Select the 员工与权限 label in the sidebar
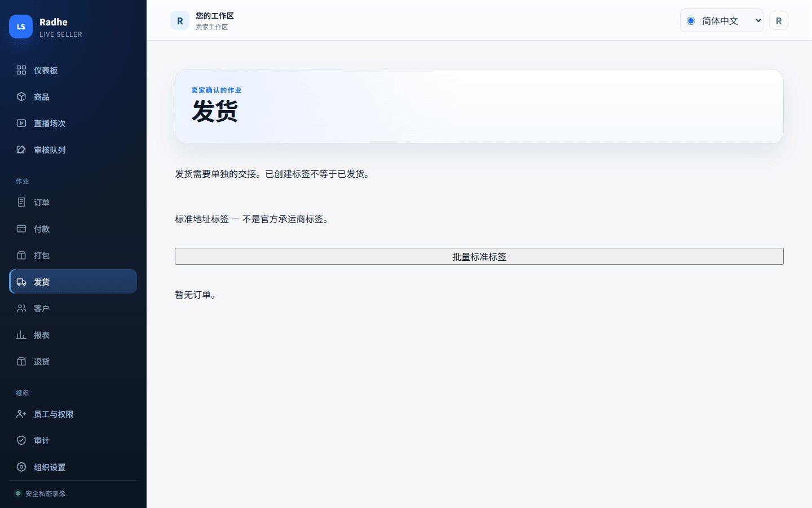Viewport: 812px width, 508px height. click(x=54, y=414)
